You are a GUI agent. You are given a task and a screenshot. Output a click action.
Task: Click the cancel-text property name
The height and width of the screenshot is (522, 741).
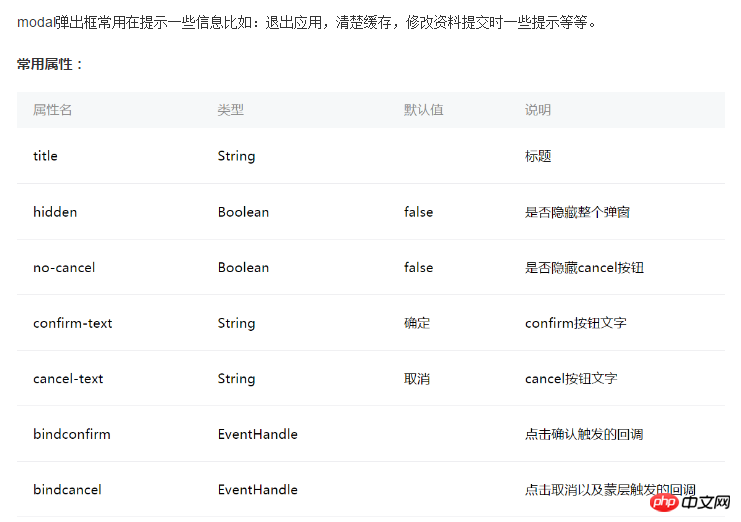[68, 378]
